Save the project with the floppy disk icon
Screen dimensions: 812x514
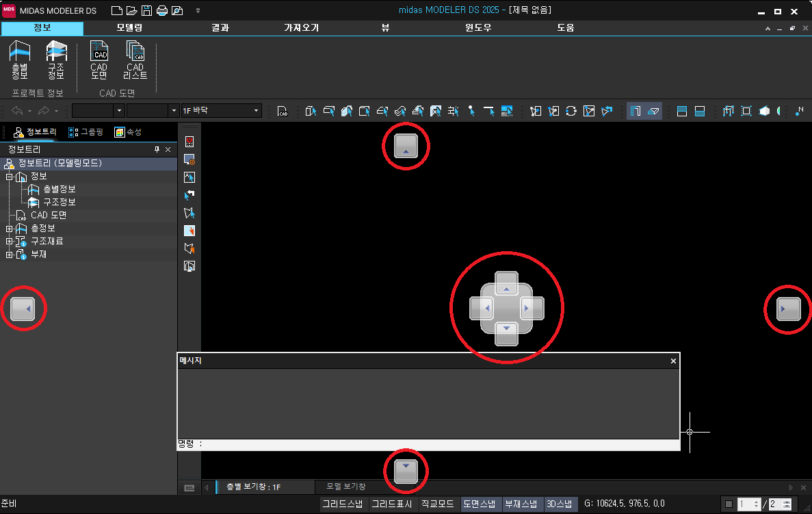(146, 10)
